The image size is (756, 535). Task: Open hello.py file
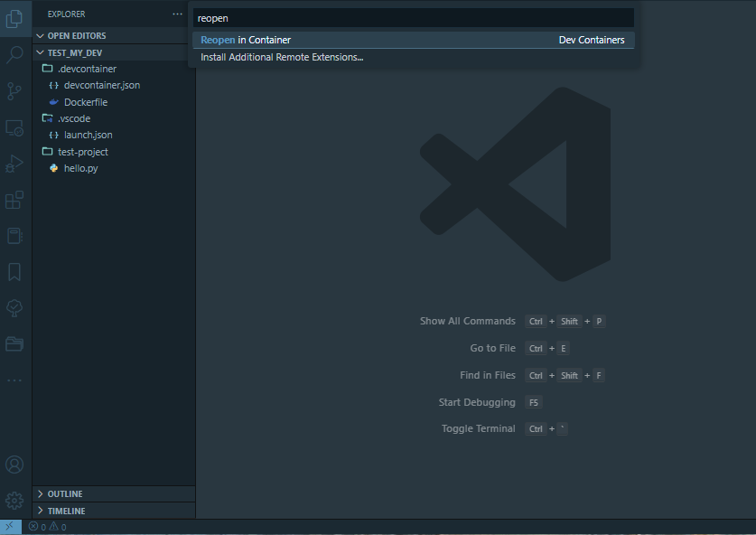pyautogui.click(x=81, y=168)
